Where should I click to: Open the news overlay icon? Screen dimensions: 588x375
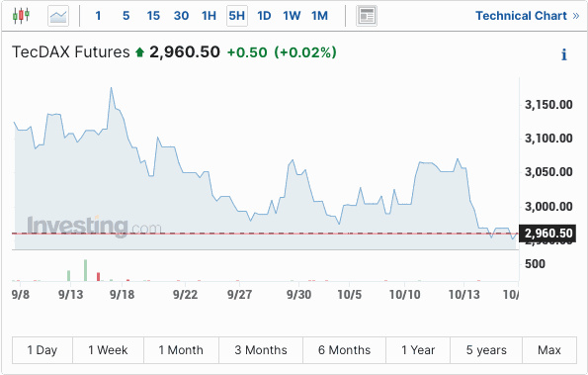pos(367,16)
